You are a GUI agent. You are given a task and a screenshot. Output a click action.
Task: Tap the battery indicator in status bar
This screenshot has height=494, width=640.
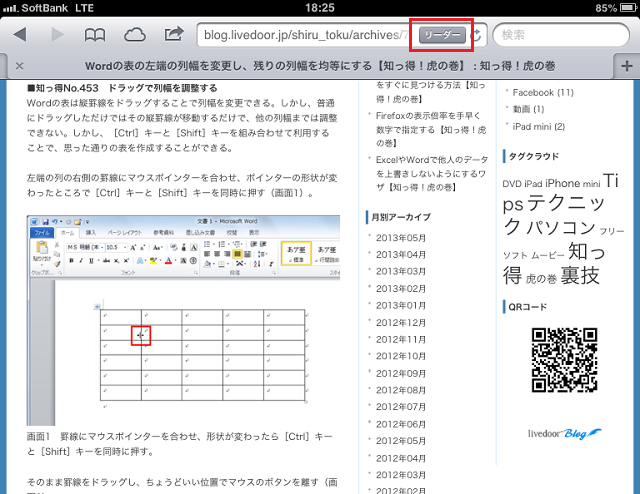pos(627,8)
